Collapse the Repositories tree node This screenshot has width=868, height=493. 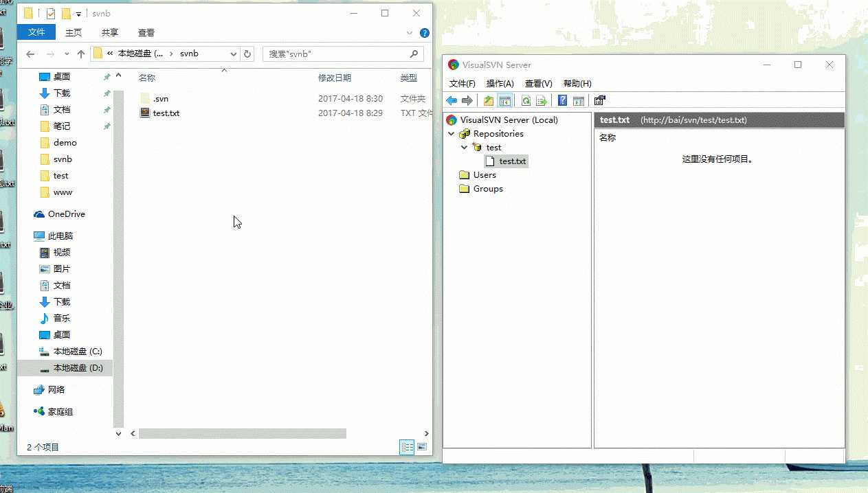pyautogui.click(x=452, y=134)
